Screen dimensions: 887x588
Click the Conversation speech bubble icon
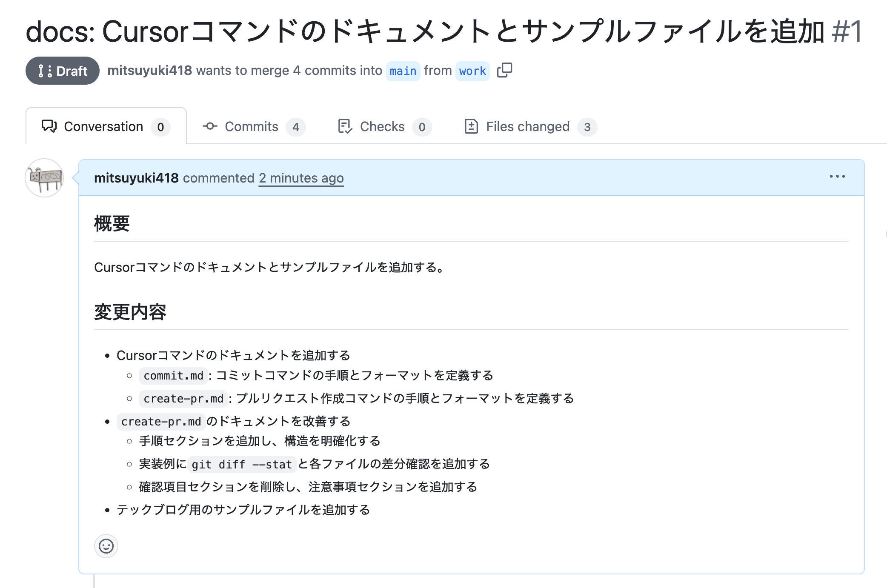click(x=49, y=126)
